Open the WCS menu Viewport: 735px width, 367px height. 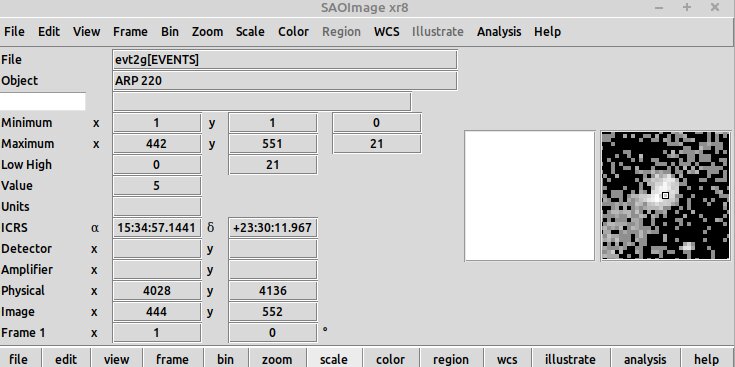[387, 32]
